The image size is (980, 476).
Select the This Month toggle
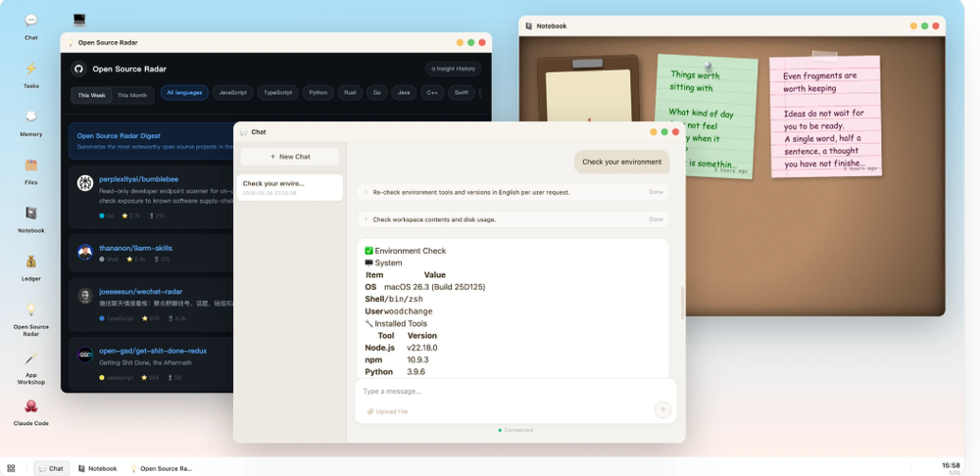(x=132, y=96)
